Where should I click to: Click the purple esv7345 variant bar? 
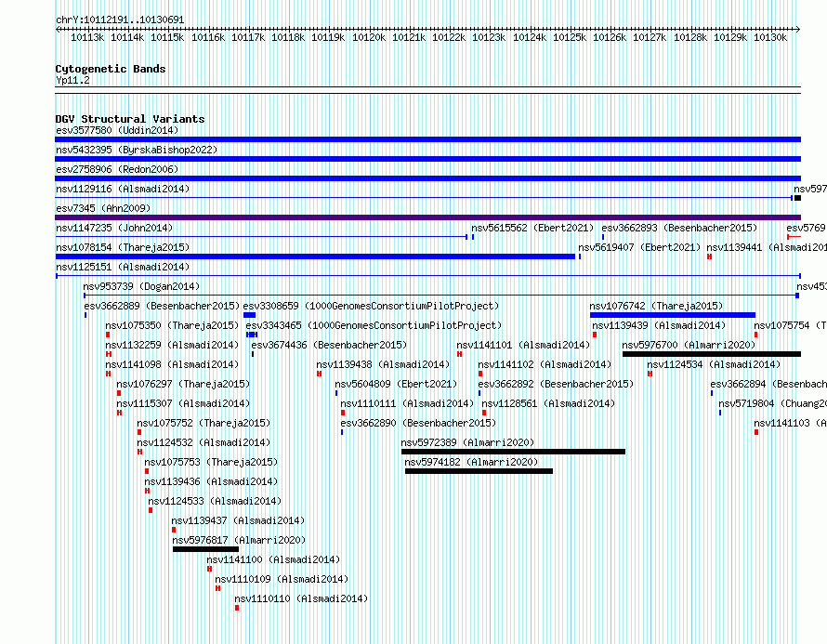(x=427, y=217)
